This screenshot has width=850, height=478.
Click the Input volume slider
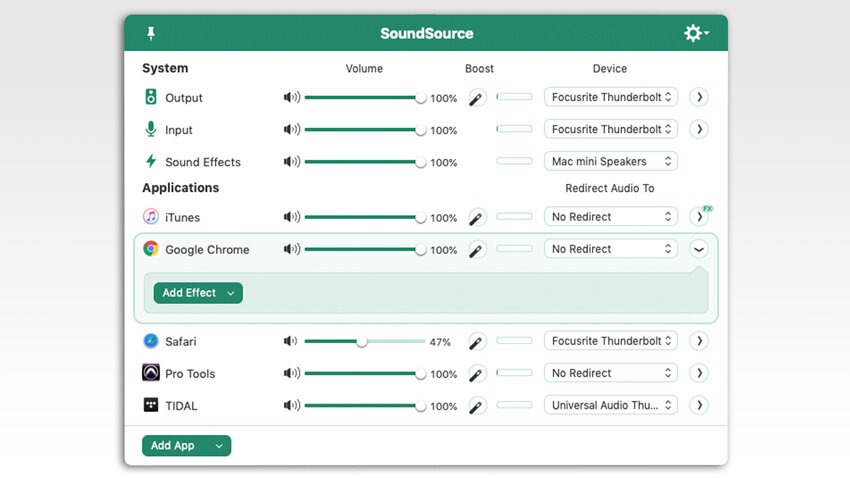pyautogui.click(x=365, y=130)
